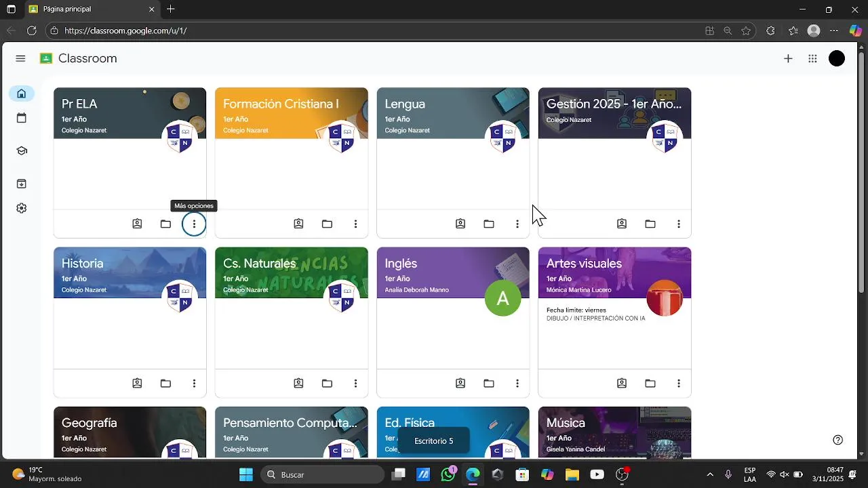Image resolution: width=868 pixels, height=488 pixels.
Task: Open a new browser tab
Action: [171, 9]
